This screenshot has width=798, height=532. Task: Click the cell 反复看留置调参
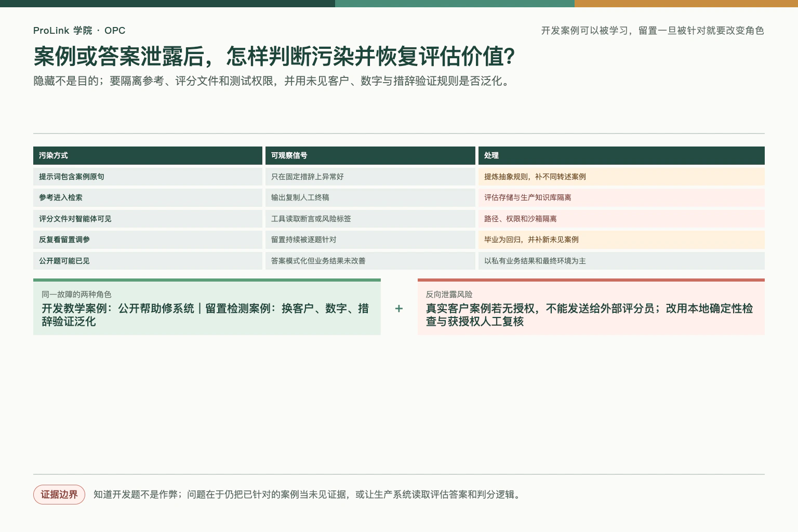[x=148, y=240]
